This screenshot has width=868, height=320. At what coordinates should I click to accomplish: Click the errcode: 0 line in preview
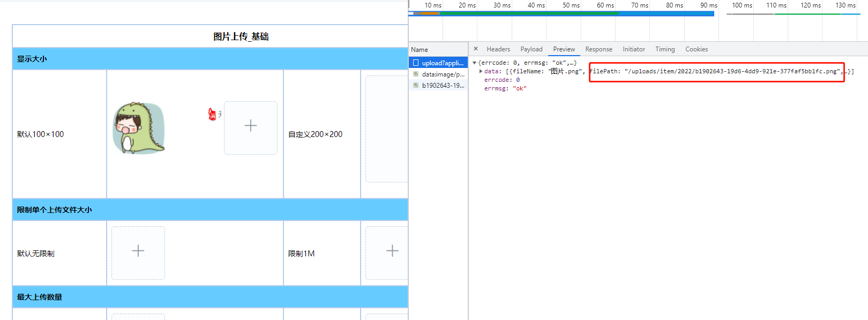(502, 80)
